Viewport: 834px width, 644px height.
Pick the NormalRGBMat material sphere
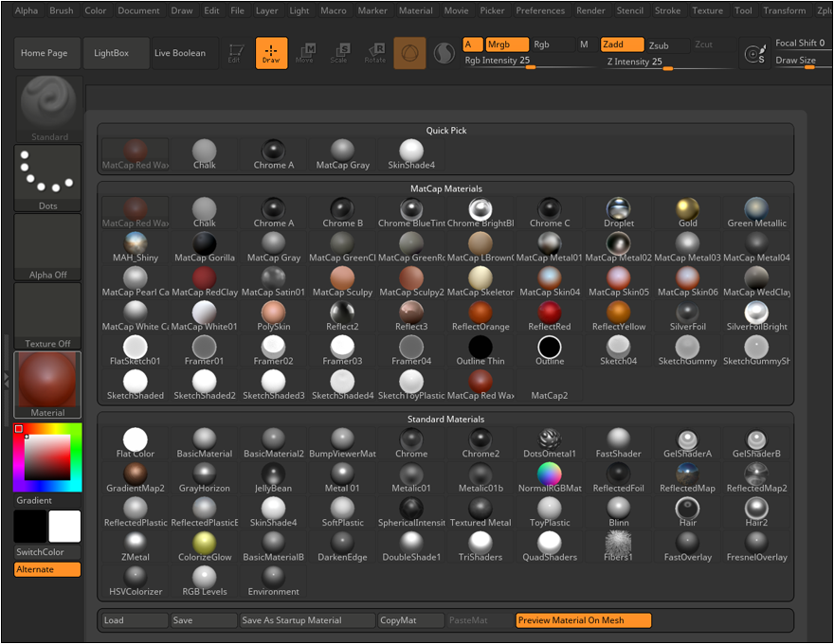point(550,476)
